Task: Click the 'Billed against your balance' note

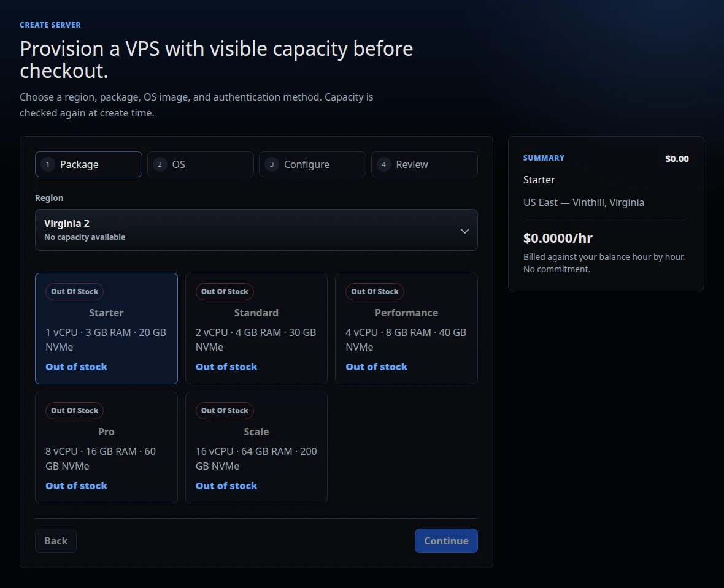Action: (604, 263)
